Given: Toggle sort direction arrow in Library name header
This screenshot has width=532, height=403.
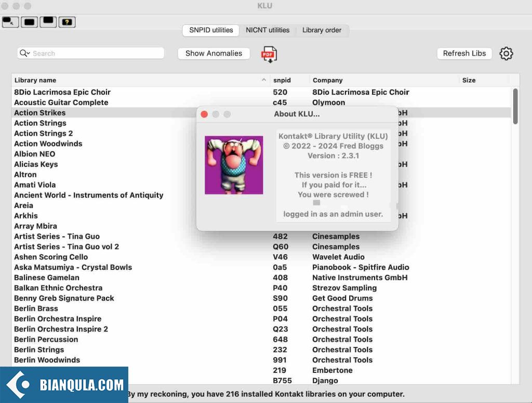Looking at the screenshot, I should point(263,80).
